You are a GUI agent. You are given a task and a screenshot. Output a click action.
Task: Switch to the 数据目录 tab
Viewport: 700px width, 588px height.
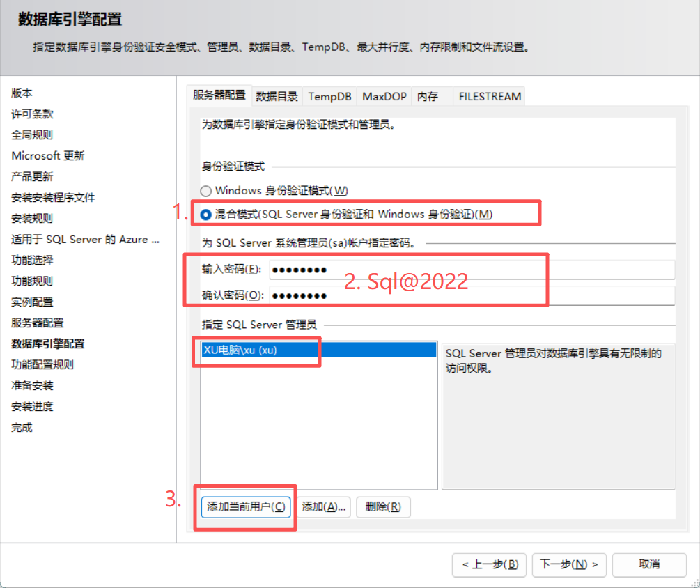(277, 96)
